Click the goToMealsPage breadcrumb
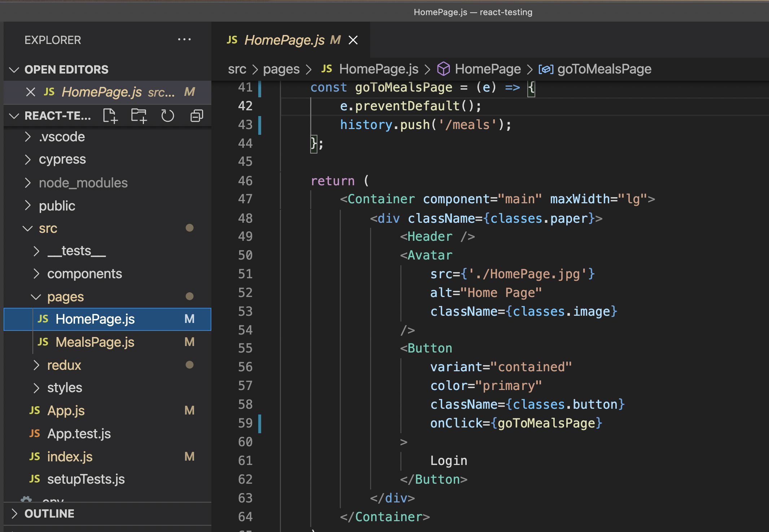Screen dimensions: 769x532 click(x=604, y=69)
